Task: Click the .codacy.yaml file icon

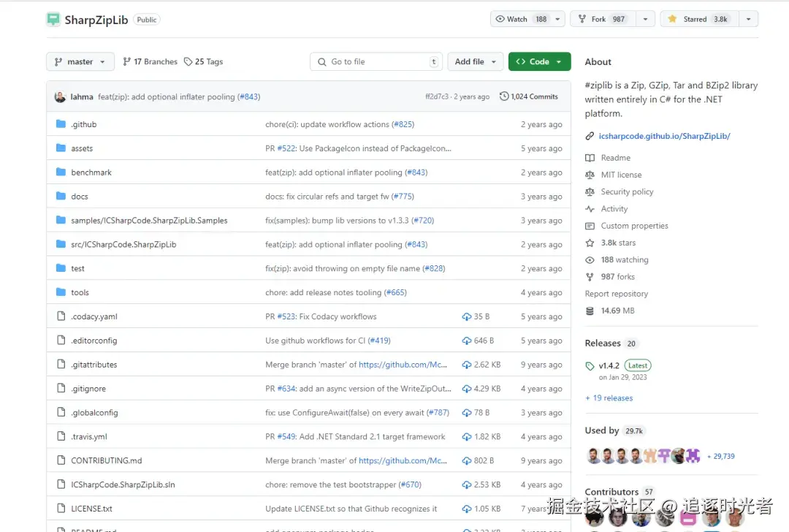Action: (61, 316)
